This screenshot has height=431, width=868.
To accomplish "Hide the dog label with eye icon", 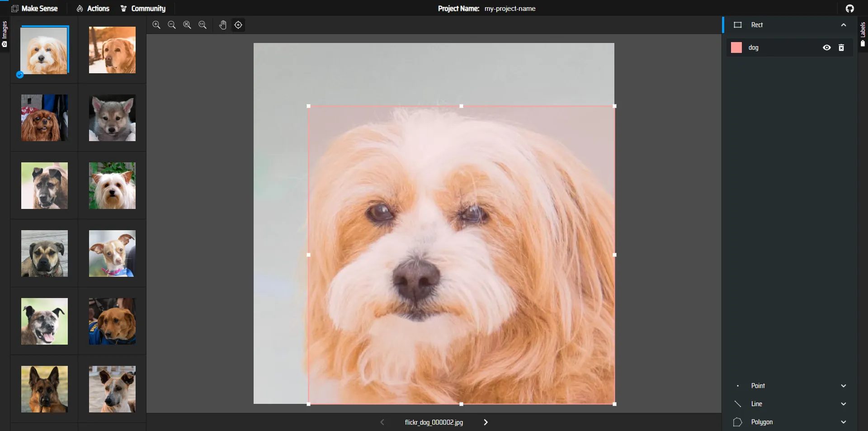I will pos(827,47).
